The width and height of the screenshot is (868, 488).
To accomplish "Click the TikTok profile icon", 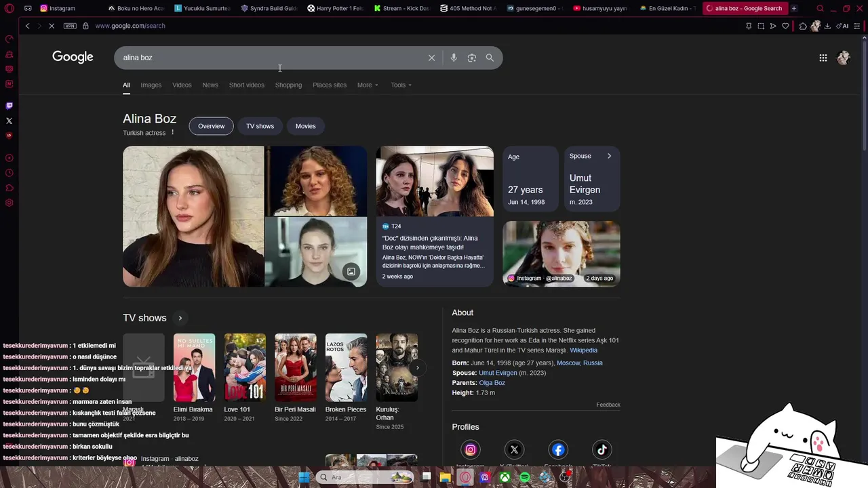I will pyautogui.click(x=602, y=449).
